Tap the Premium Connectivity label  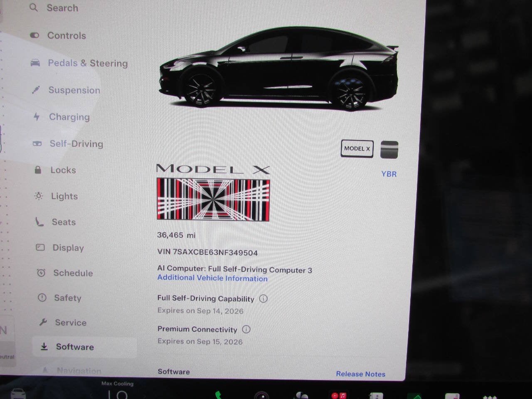point(197,329)
